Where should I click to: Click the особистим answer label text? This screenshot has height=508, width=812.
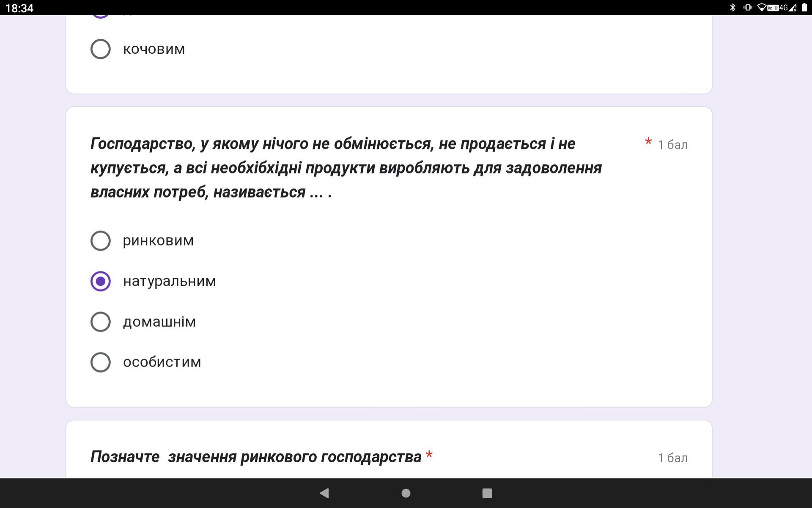162,362
